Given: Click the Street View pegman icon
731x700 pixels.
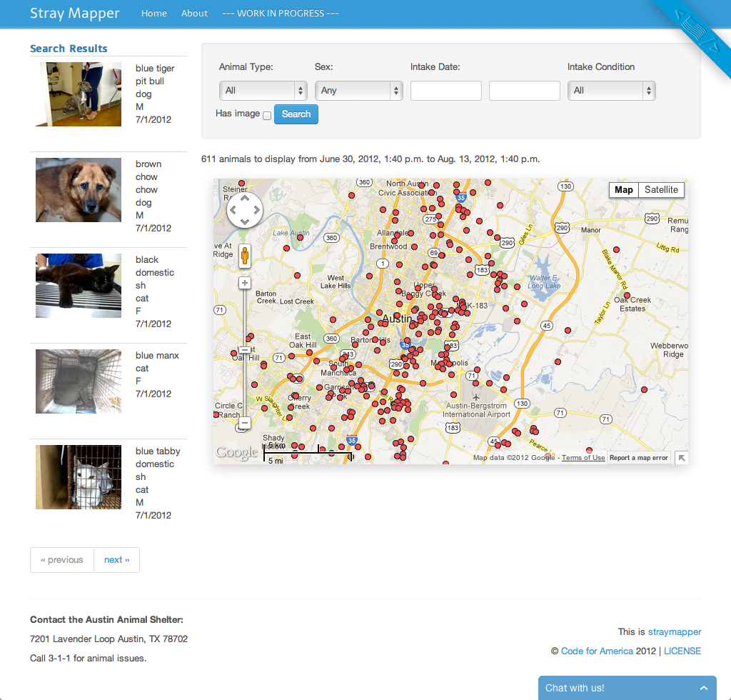Looking at the screenshot, I should (x=245, y=256).
